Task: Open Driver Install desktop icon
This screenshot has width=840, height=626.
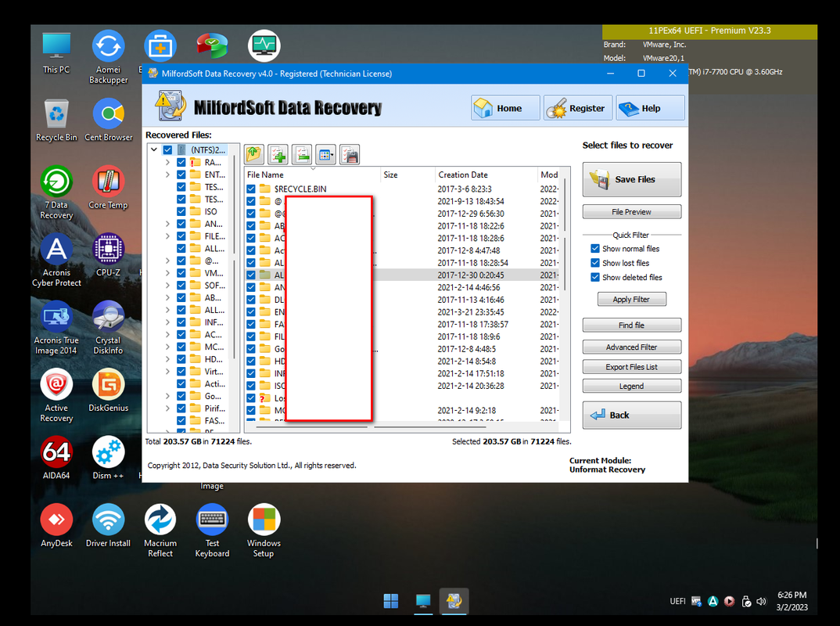Action: 108,525
